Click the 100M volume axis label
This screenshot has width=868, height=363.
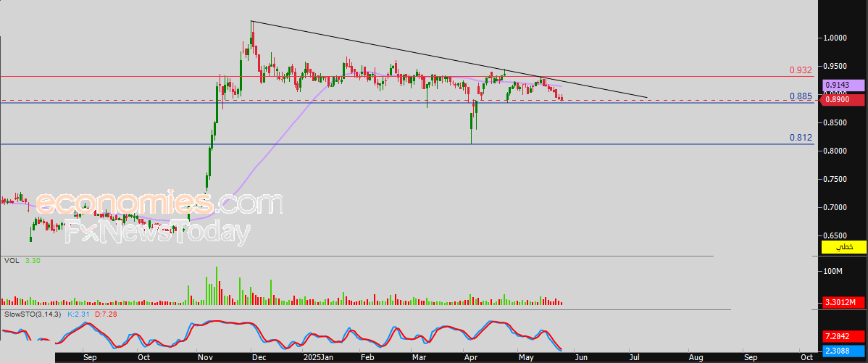(833, 272)
